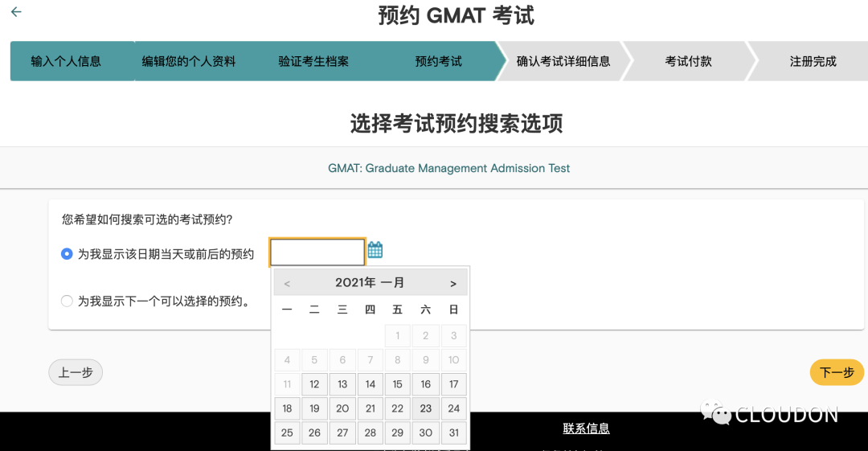Click the 上一步 button
868x451 pixels.
point(76,372)
